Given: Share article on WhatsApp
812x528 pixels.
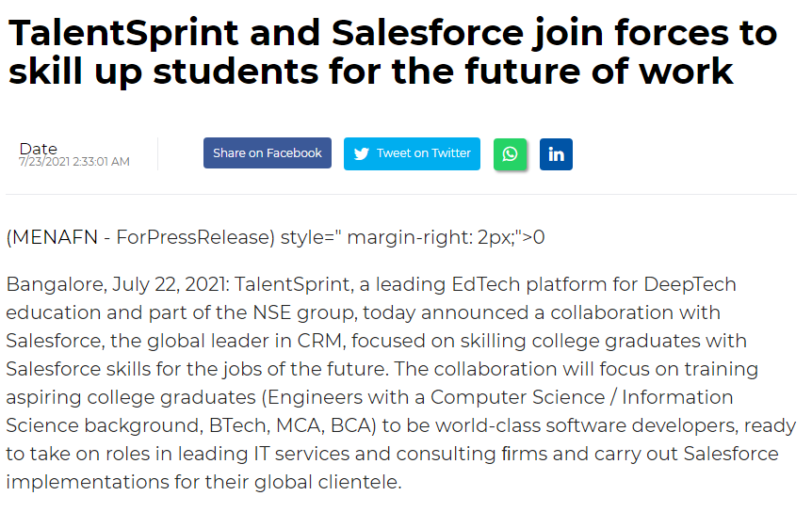Looking at the screenshot, I should [510, 154].
